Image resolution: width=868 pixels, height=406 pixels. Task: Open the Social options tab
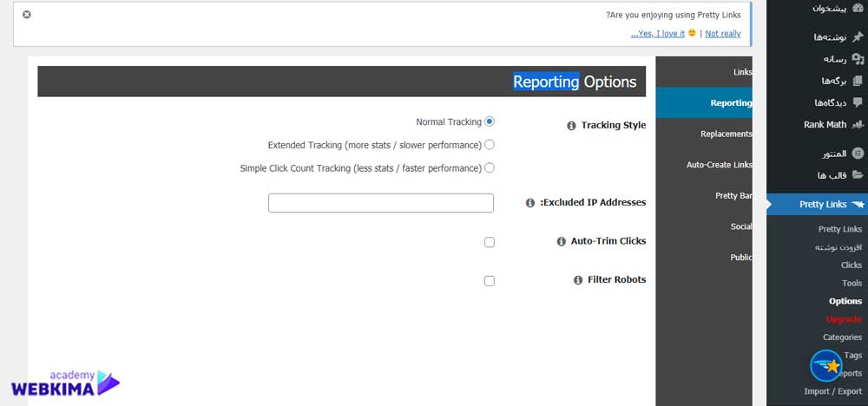pos(704,226)
